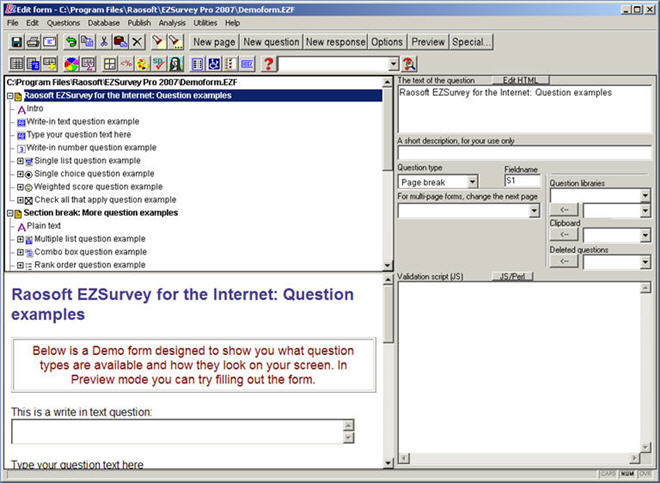The image size is (660, 483).
Task: Click the Preview button
Action: [428, 42]
